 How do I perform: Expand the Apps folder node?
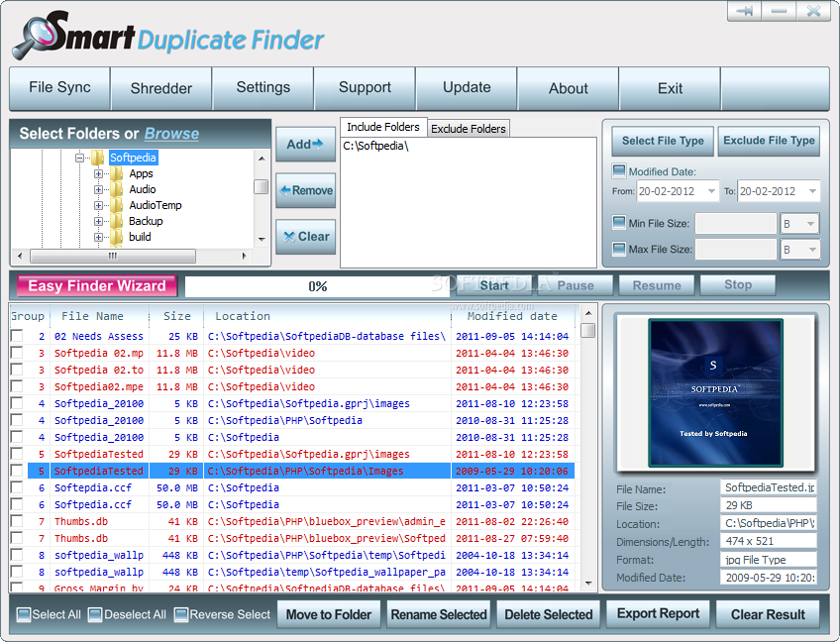pyautogui.click(x=99, y=173)
